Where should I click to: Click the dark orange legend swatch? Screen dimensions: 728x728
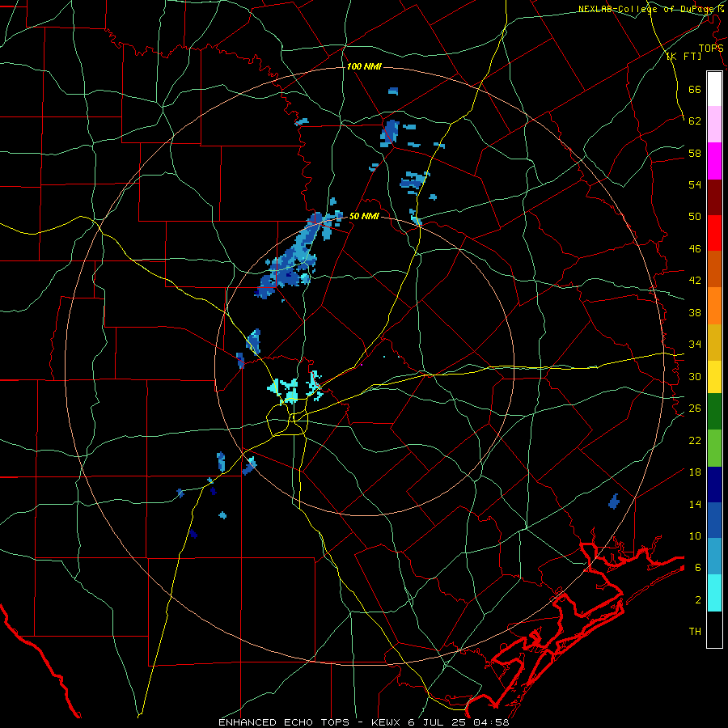(714, 269)
